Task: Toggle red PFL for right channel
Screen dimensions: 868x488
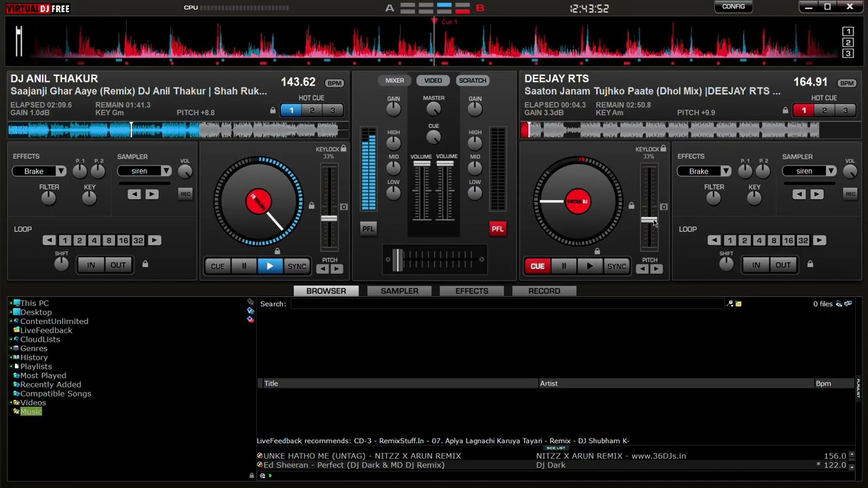Action: tap(498, 228)
